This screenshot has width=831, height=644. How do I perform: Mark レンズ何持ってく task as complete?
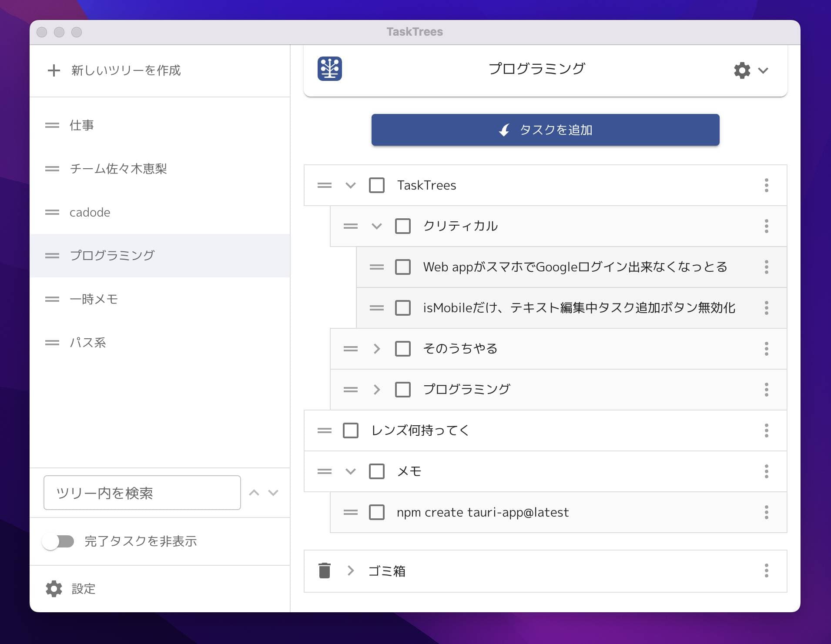coord(350,430)
